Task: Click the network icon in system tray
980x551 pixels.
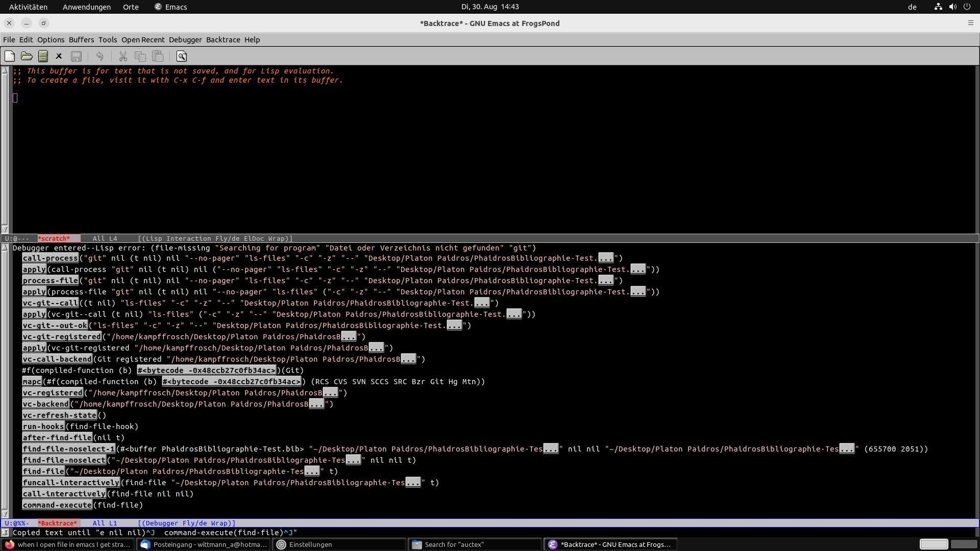Action: click(x=938, y=7)
